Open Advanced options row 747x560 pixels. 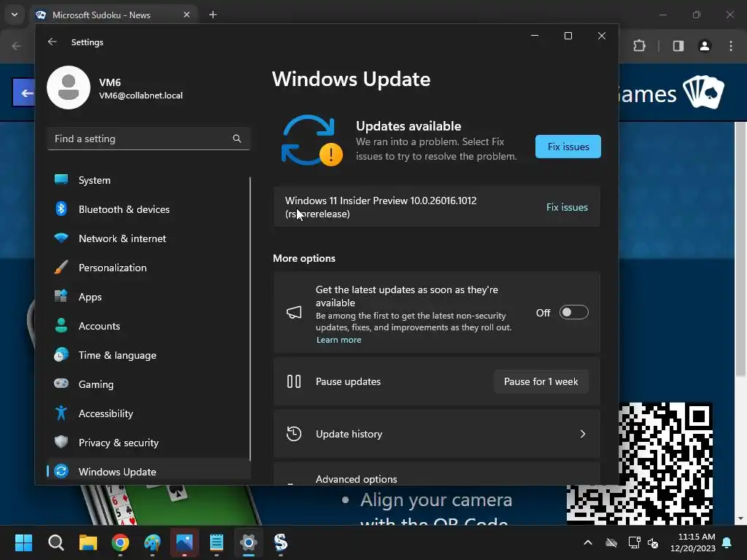tap(436, 474)
